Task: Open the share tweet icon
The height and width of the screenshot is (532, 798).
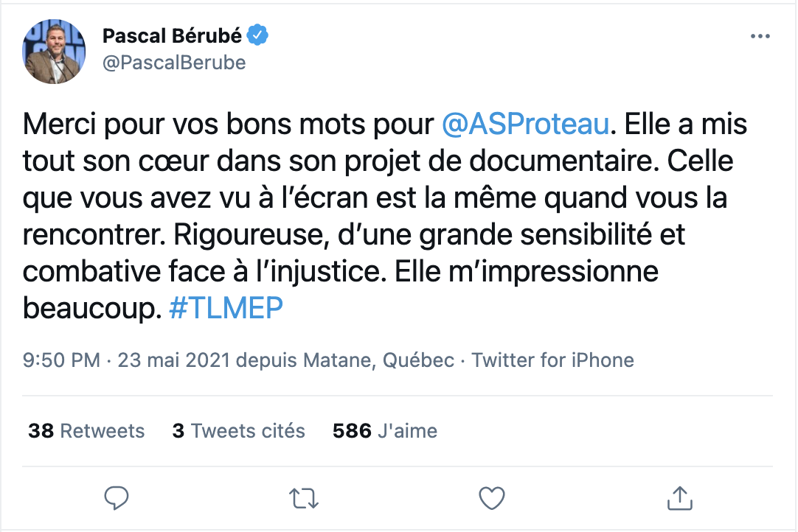Action: tap(679, 498)
